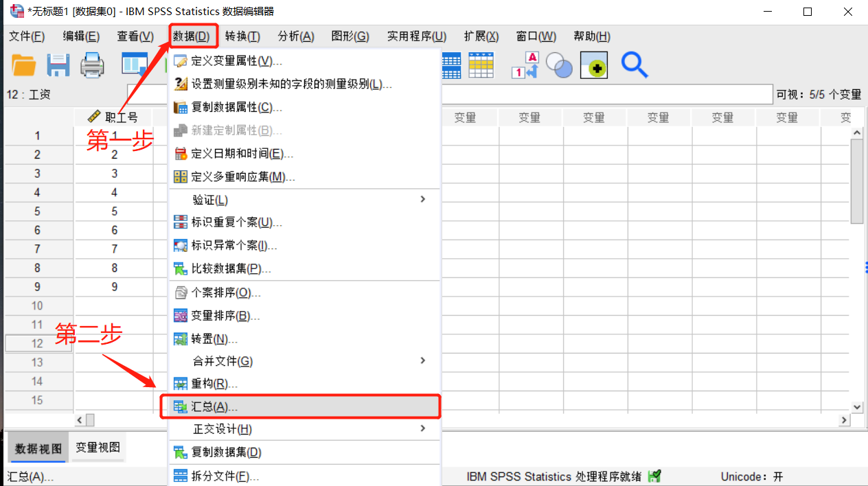Image resolution: width=868 pixels, height=486 pixels.
Task: Choose 定义日期和时间(E)... menu item
Action: point(304,154)
